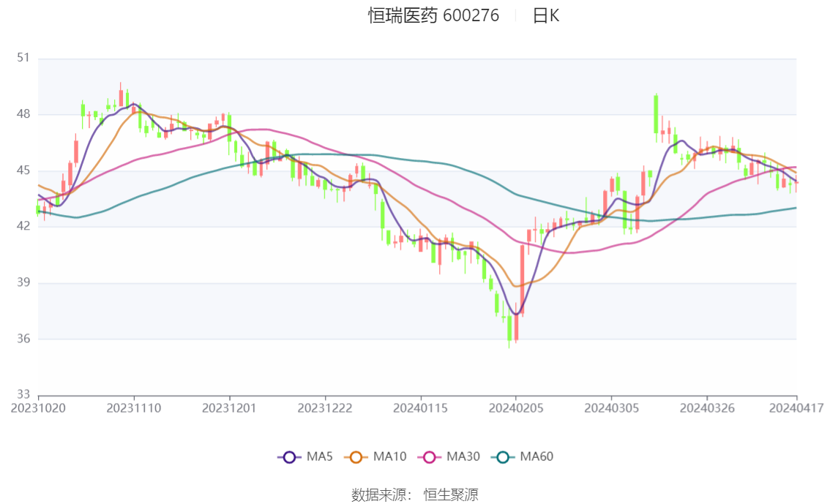Click the 45 price axis label
Viewport: 830px width, 504px height.
[x=23, y=170]
